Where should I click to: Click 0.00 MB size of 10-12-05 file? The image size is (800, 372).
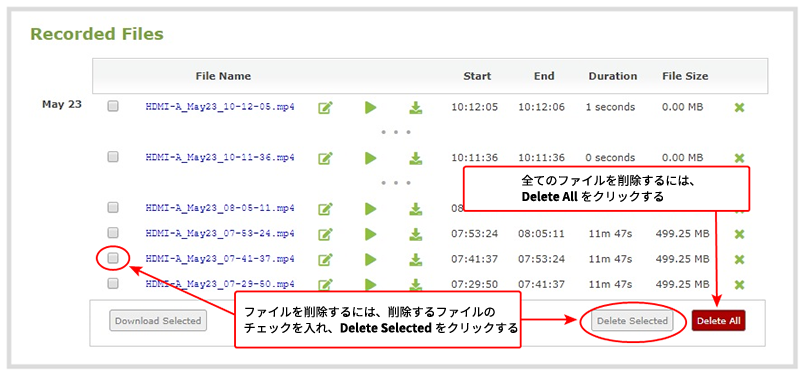coord(683,107)
